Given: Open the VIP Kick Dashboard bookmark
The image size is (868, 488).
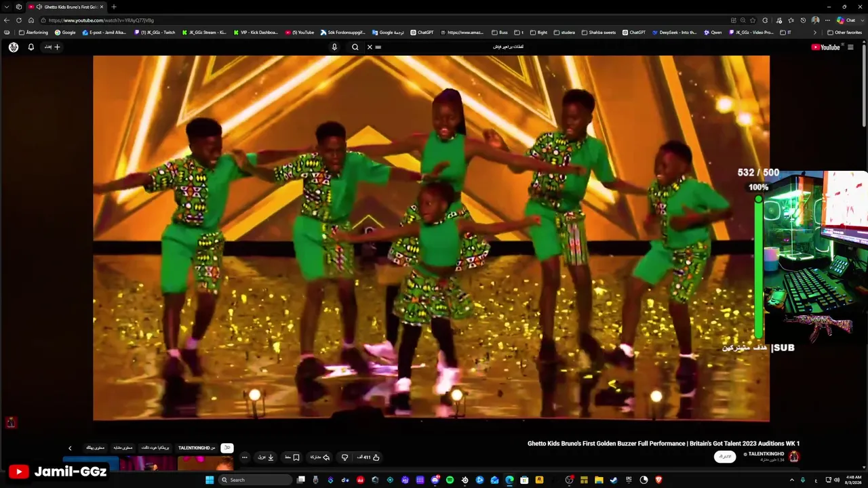Looking at the screenshot, I should click(256, 33).
